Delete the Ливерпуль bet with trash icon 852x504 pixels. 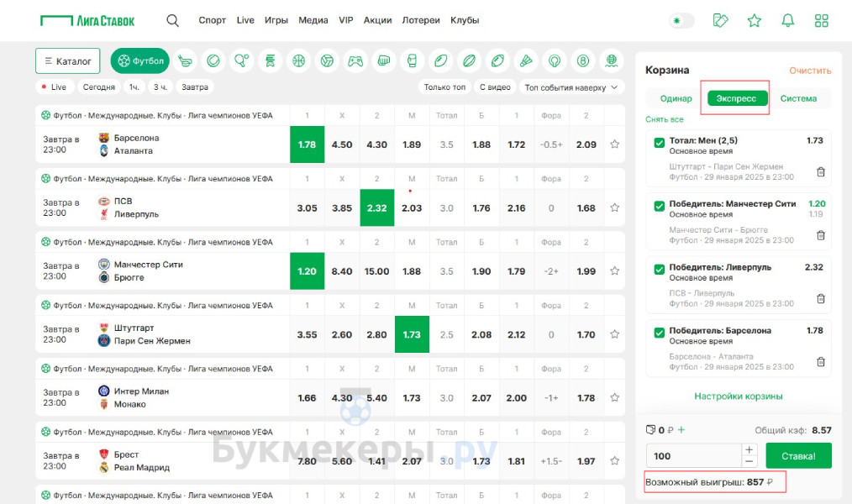821,298
